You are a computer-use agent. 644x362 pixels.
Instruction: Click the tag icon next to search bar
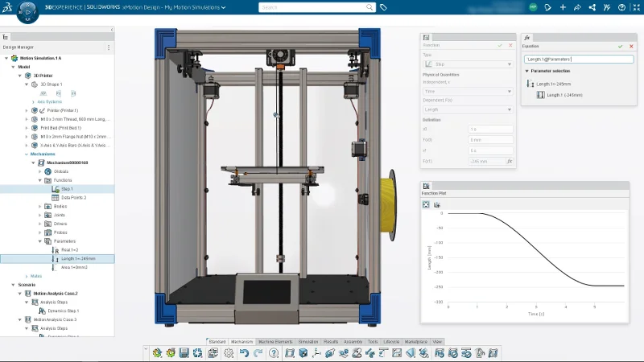click(383, 7)
